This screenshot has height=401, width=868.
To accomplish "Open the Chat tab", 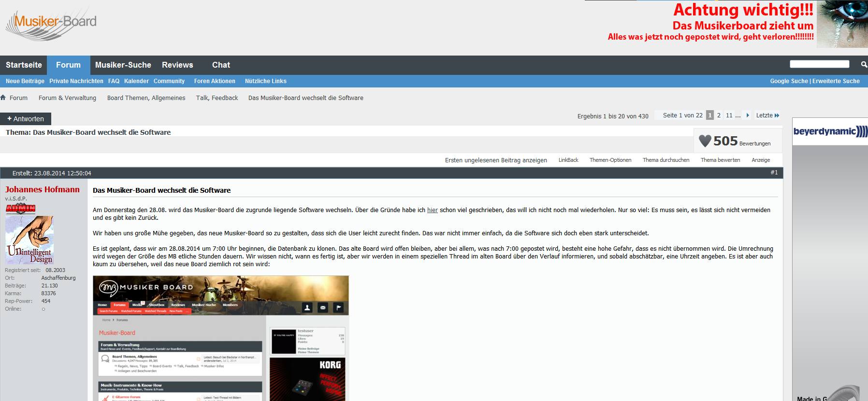I will coord(221,65).
